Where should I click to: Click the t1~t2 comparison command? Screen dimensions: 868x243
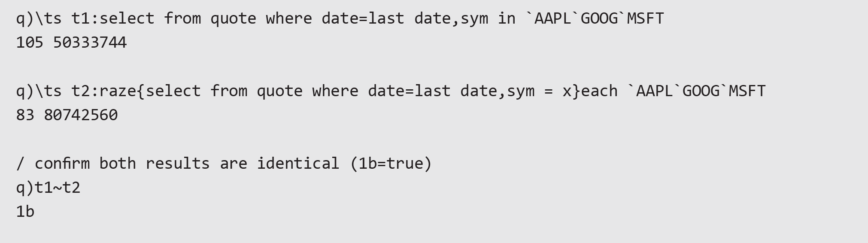[x=48, y=188]
